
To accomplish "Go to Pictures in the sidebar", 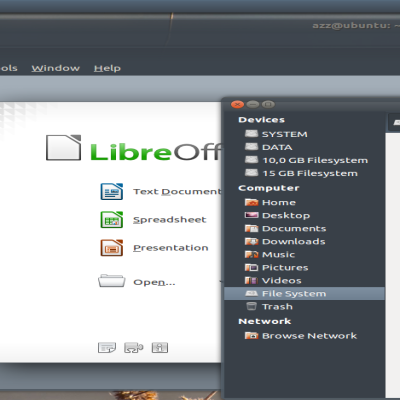I will tap(285, 268).
